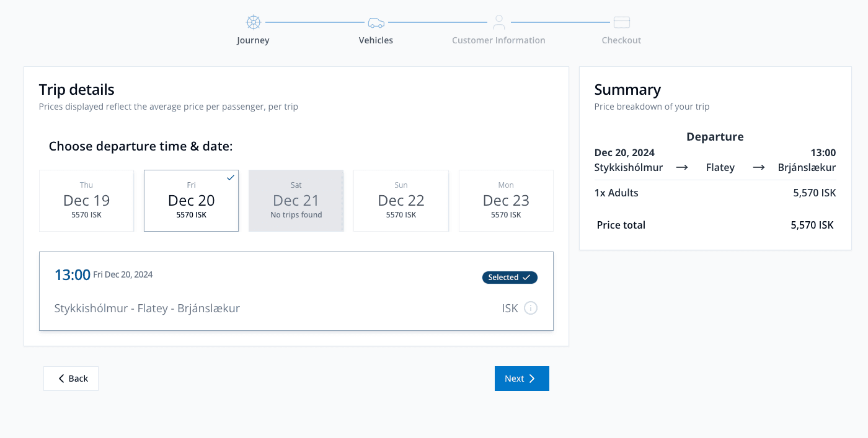This screenshot has width=868, height=438.
Task: Choose Sun Dec 22 departure date
Action: pyautogui.click(x=401, y=201)
